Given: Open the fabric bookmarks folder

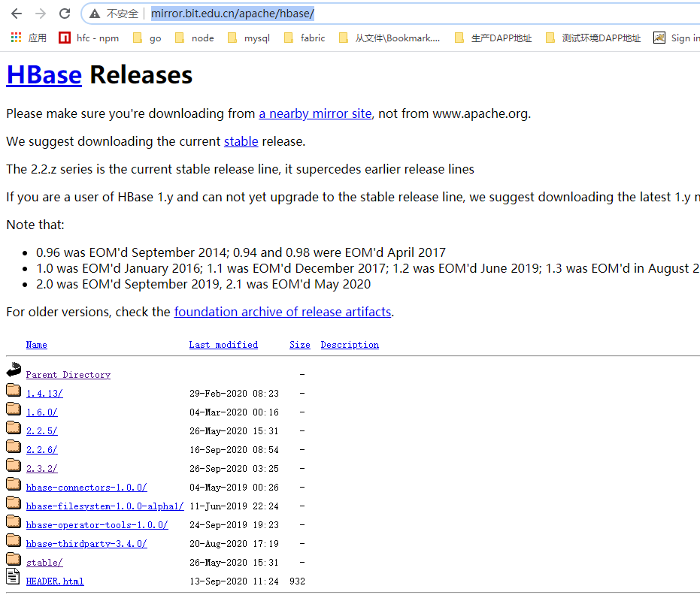Looking at the screenshot, I should (305, 38).
